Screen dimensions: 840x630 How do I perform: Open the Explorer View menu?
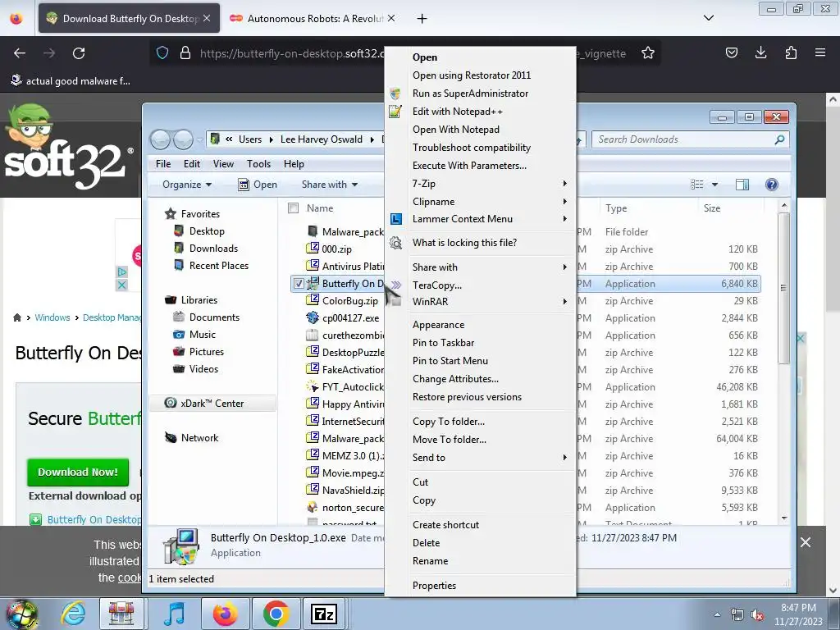pyautogui.click(x=223, y=164)
